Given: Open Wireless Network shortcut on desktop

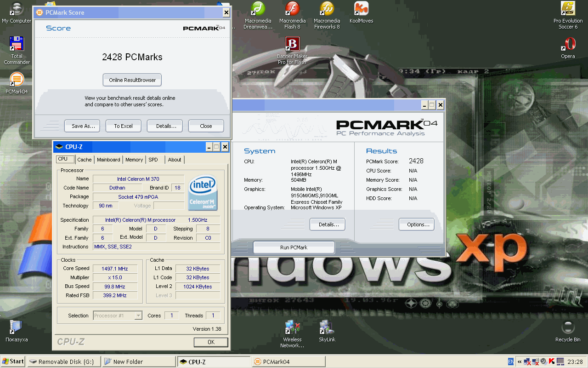Looking at the screenshot, I should (292, 334).
